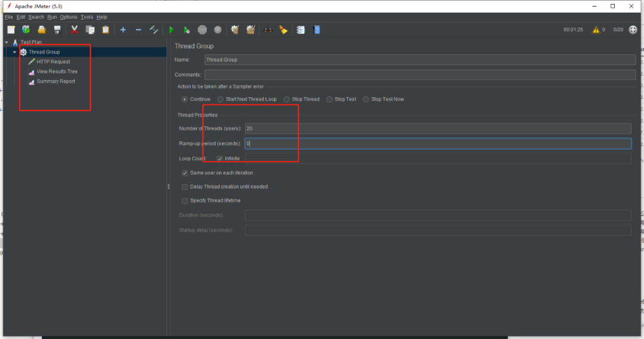The height and width of the screenshot is (339, 644).
Task: Click the Reset Search icon
Action: coord(283,30)
